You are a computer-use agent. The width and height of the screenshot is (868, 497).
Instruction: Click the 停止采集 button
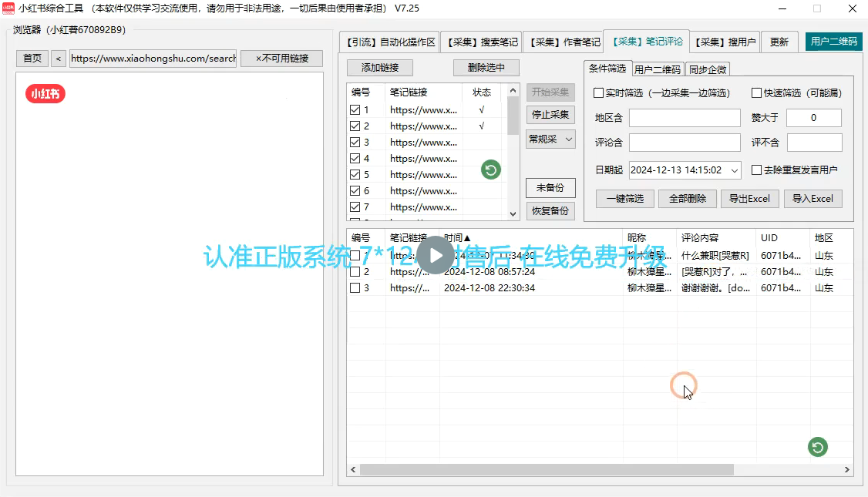coord(550,115)
